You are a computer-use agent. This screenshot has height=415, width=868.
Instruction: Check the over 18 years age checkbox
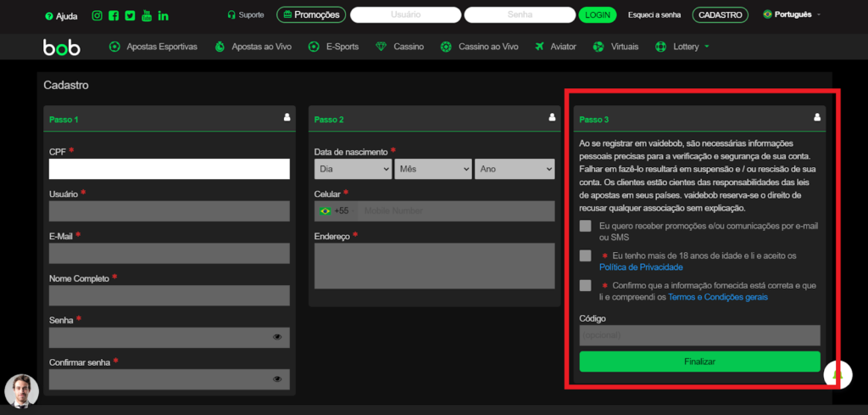point(586,255)
